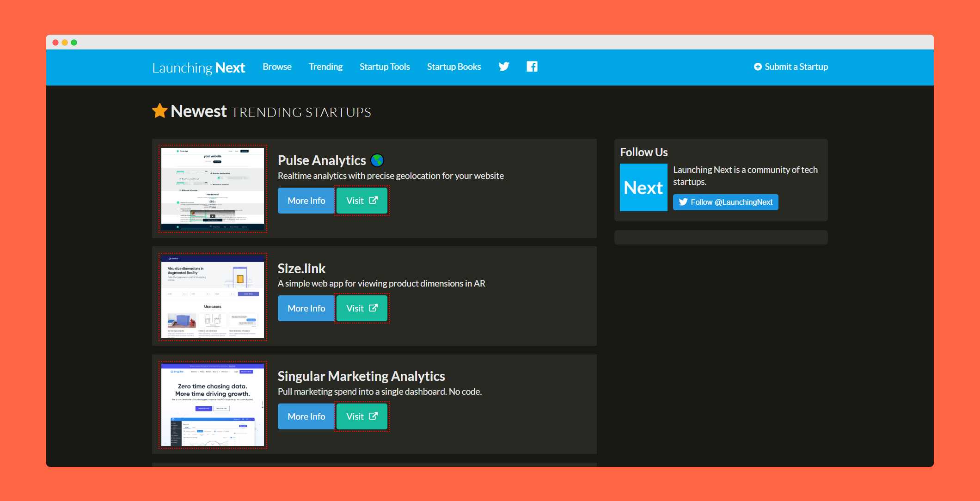Click the Next logo in Follow Us
This screenshot has height=501, width=980.
[x=643, y=188]
